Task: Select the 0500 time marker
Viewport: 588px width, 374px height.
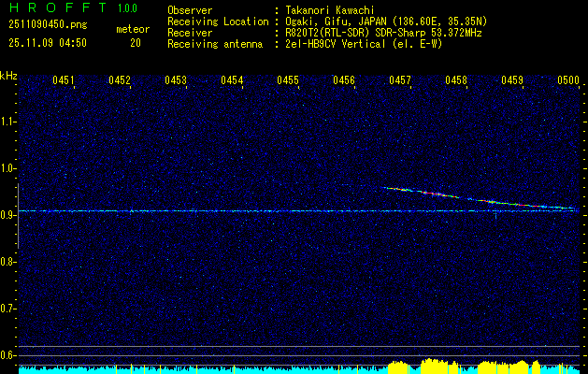Action: tap(568, 81)
